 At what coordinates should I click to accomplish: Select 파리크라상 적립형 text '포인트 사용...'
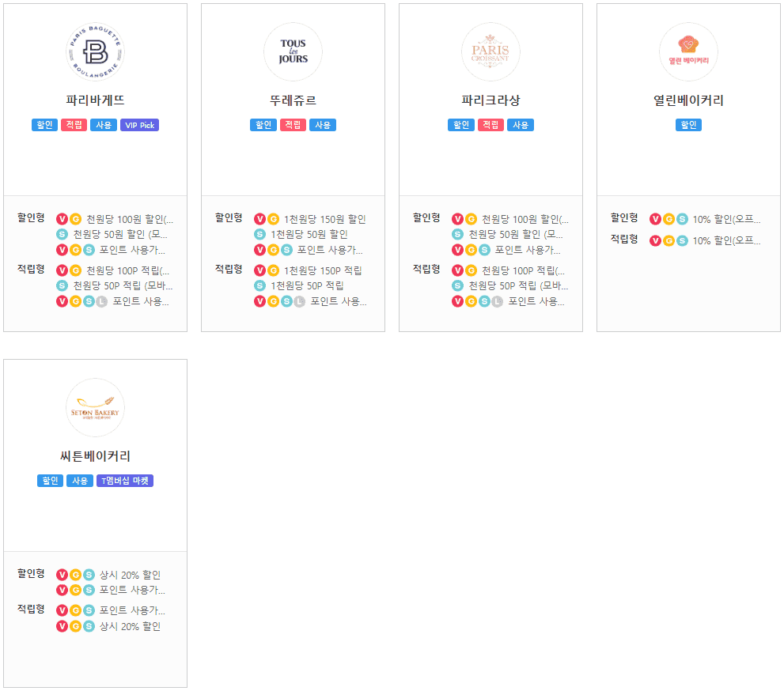click(536, 302)
